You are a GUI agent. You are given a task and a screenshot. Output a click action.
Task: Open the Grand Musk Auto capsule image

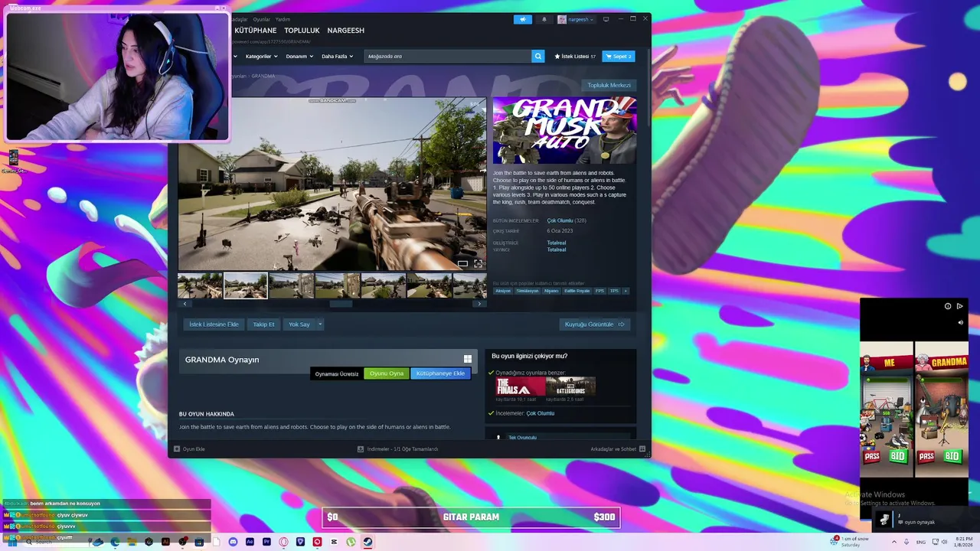click(564, 130)
